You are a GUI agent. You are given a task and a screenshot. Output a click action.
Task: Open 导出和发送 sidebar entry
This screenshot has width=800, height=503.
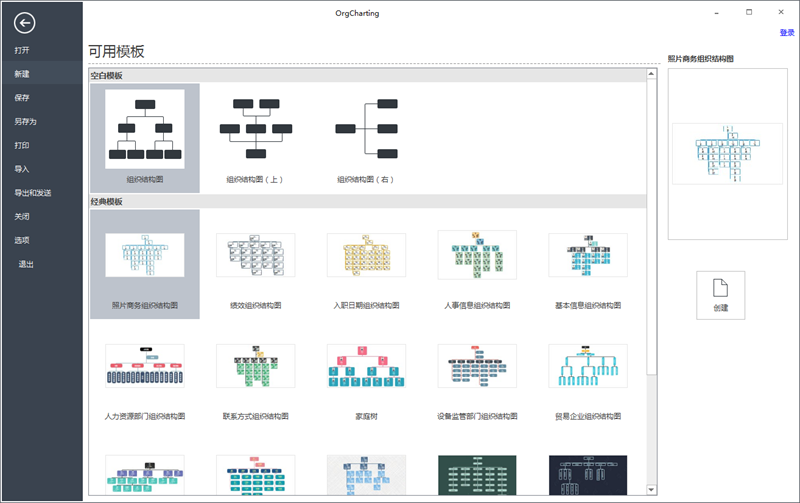(33, 193)
